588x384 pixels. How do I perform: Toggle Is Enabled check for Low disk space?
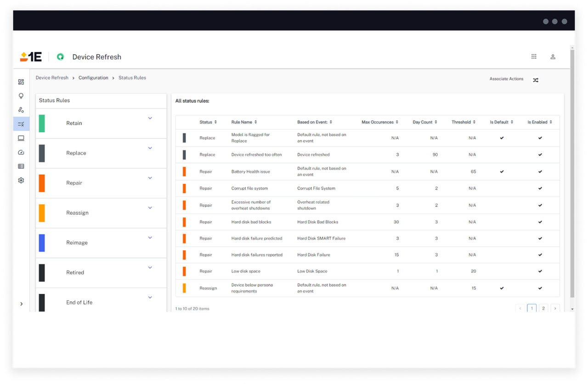(x=540, y=271)
